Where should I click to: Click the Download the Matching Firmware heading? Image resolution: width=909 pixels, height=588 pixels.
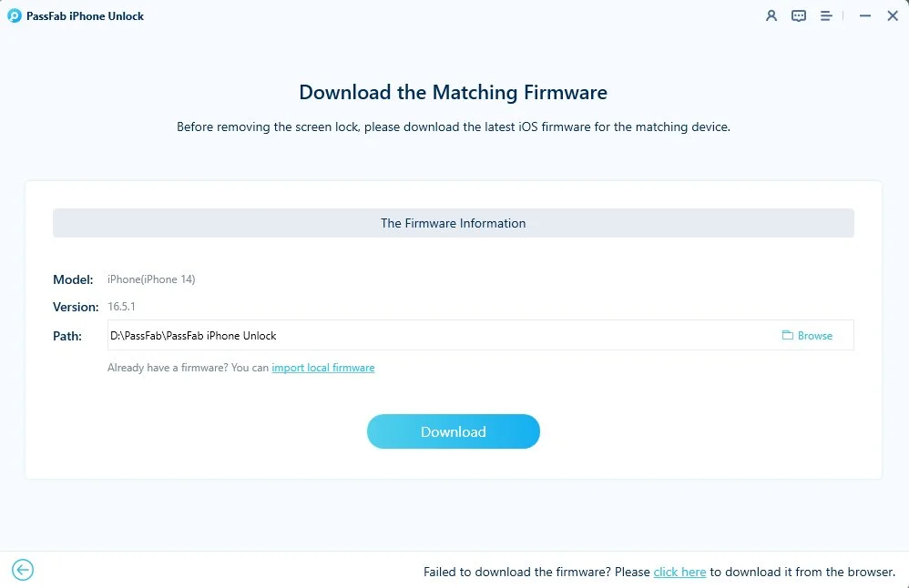453,92
